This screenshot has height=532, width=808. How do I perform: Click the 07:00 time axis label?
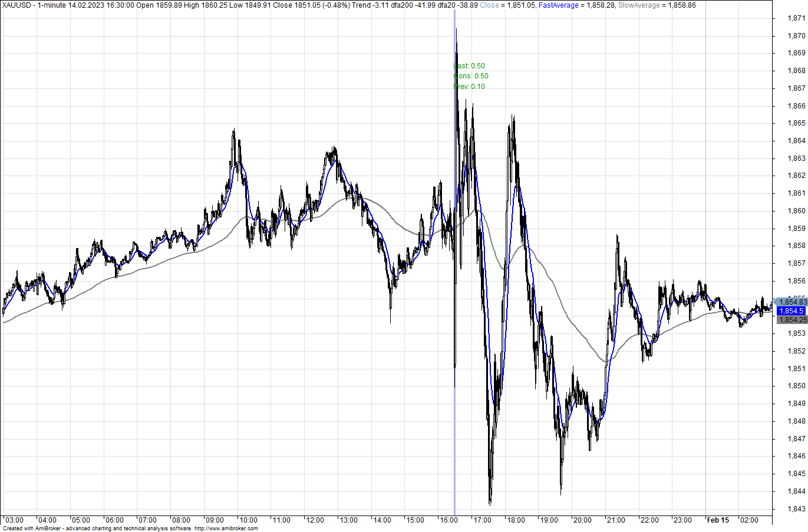(148, 520)
